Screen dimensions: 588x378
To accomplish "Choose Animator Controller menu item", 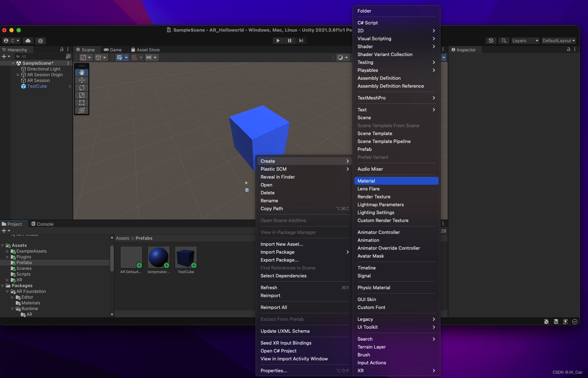I will click(x=396, y=232).
